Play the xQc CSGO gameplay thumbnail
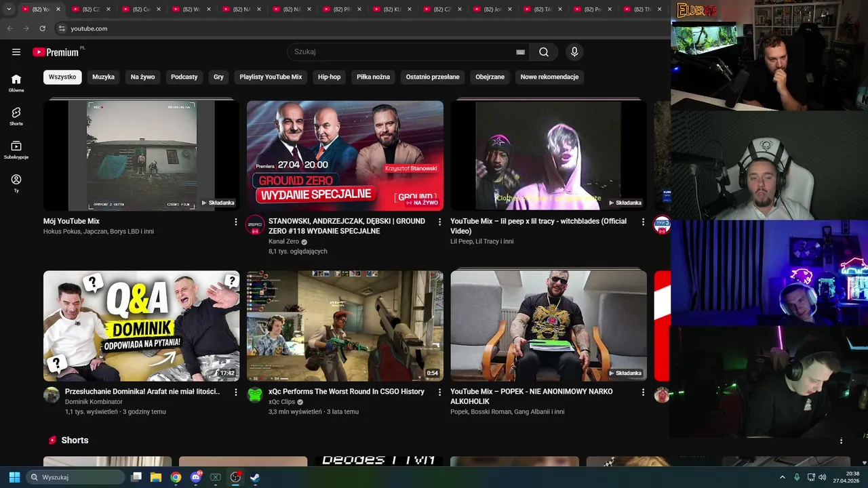Viewport: 868px width, 488px height. [345, 326]
